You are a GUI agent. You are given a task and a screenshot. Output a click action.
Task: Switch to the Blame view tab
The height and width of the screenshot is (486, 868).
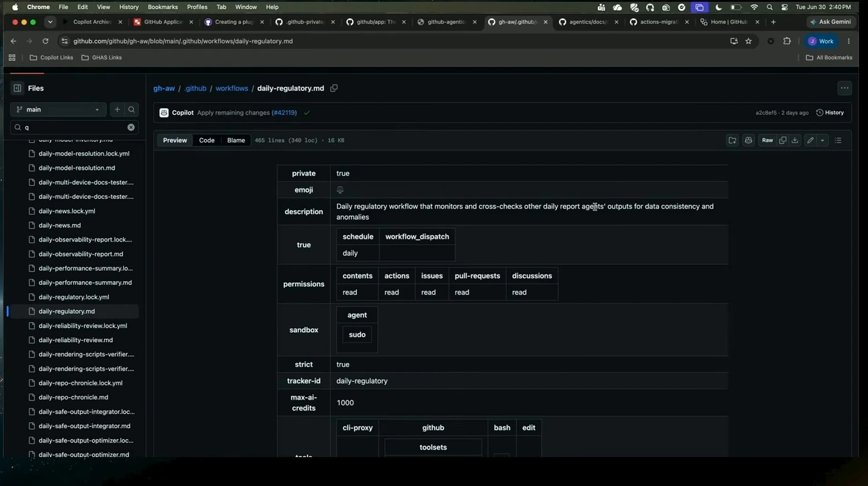pos(236,140)
